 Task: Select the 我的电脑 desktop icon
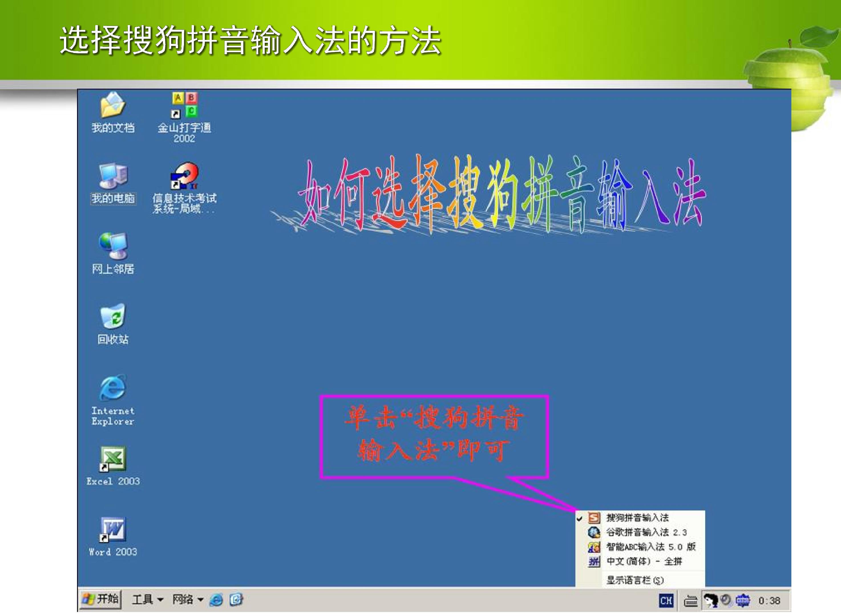pos(113,183)
